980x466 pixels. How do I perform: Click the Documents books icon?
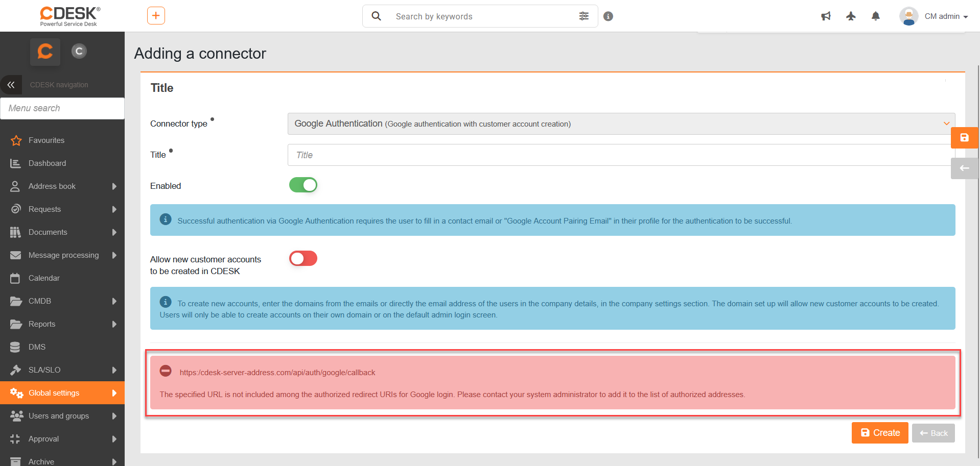click(x=16, y=232)
